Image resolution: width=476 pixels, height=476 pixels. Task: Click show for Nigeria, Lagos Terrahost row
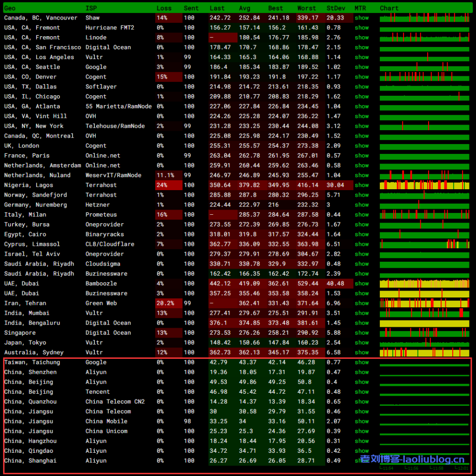(361, 185)
